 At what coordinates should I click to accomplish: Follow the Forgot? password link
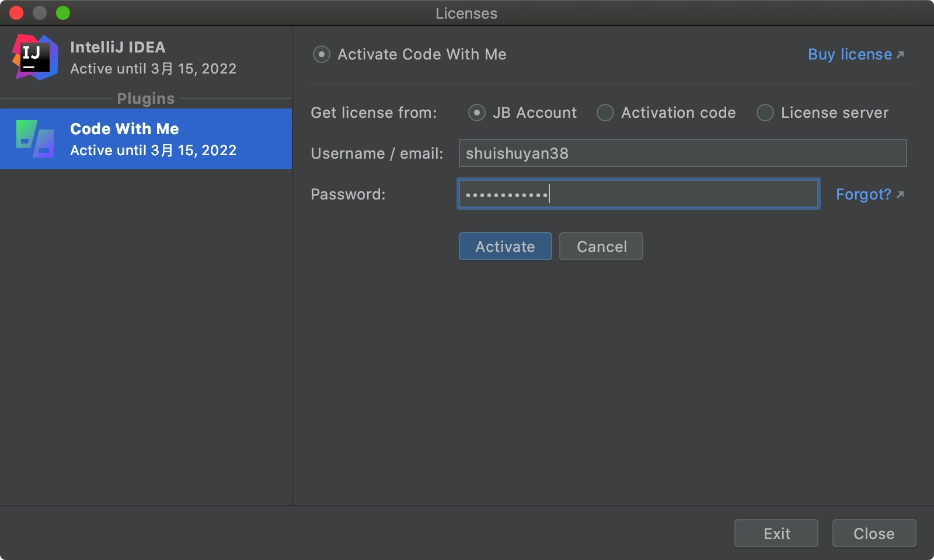(x=863, y=194)
